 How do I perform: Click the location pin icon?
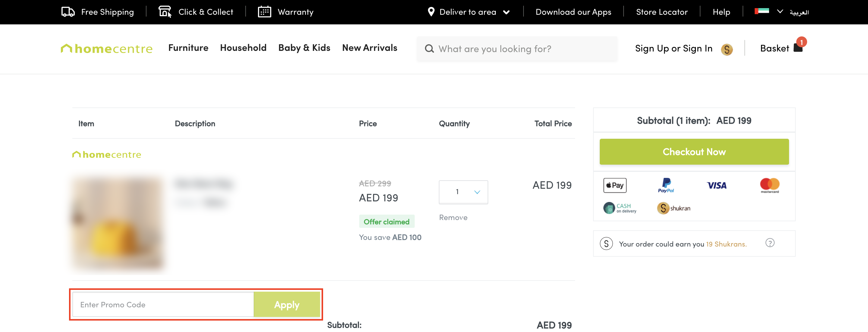click(431, 12)
